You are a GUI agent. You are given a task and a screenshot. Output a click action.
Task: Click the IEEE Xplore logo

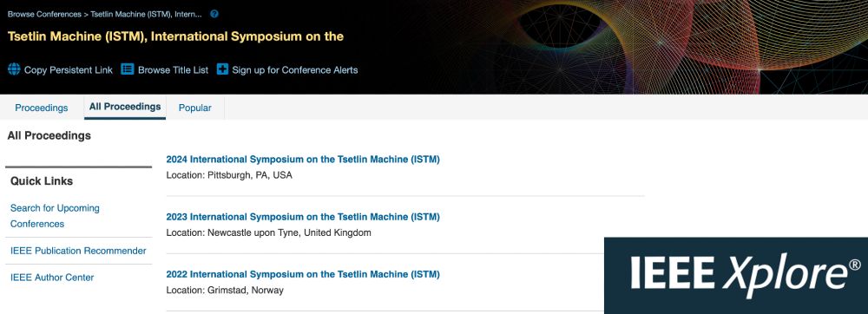point(736,275)
